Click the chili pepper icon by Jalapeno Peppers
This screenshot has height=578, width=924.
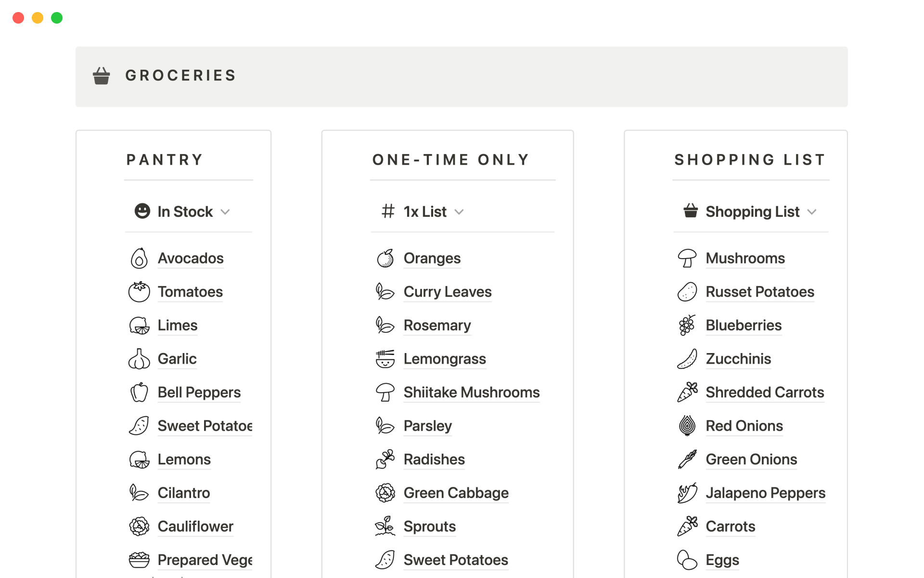point(687,493)
